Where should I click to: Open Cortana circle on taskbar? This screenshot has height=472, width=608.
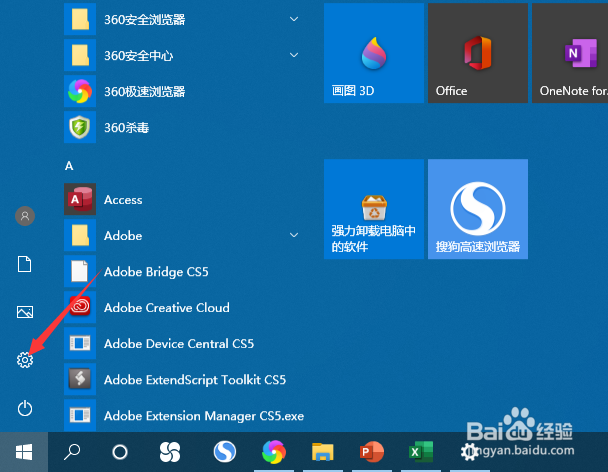click(x=120, y=452)
